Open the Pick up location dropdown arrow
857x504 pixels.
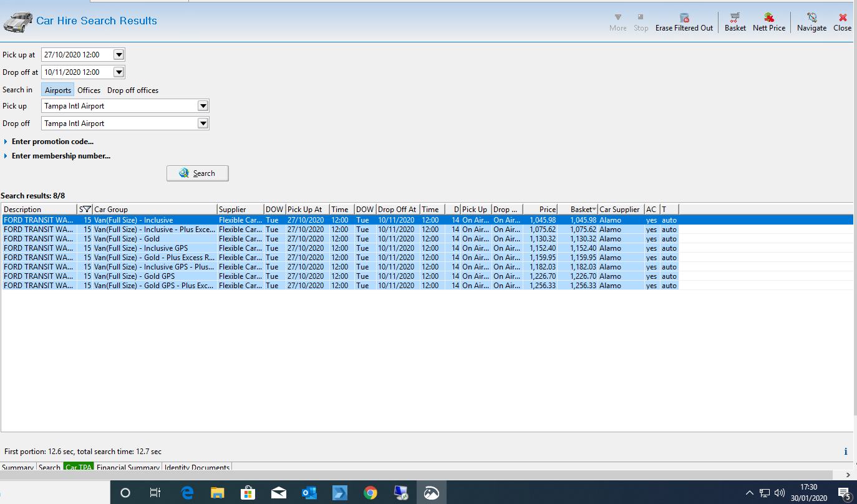tap(203, 106)
